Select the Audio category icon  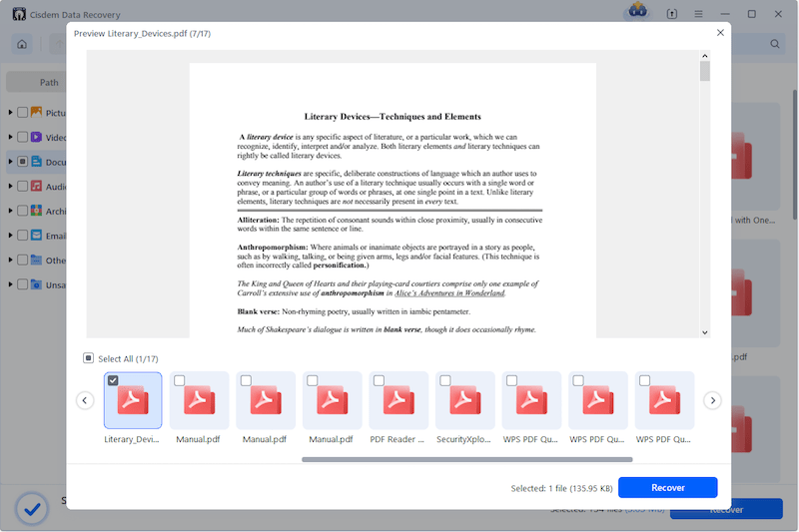(x=36, y=186)
